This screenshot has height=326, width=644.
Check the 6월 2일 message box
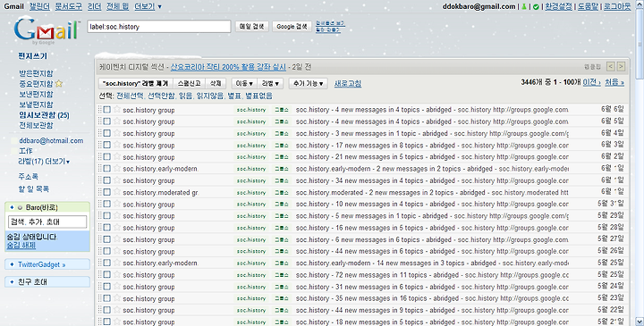tap(106, 156)
